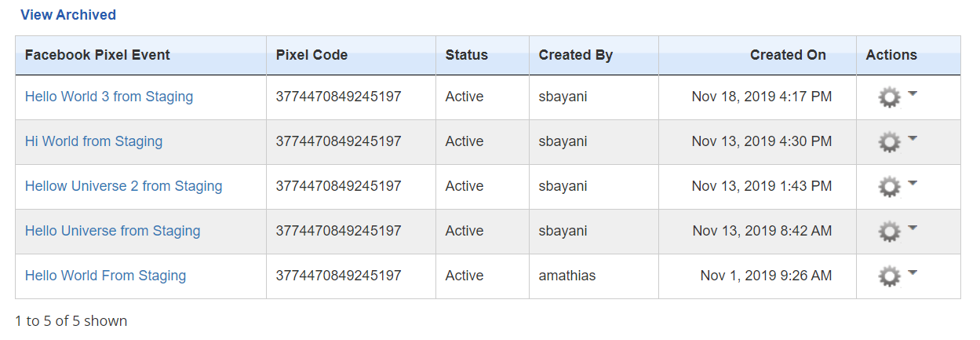Expand actions arrow for Hello Universe row
This screenshot has width=980, height=340.
click(x=913, y=228)
